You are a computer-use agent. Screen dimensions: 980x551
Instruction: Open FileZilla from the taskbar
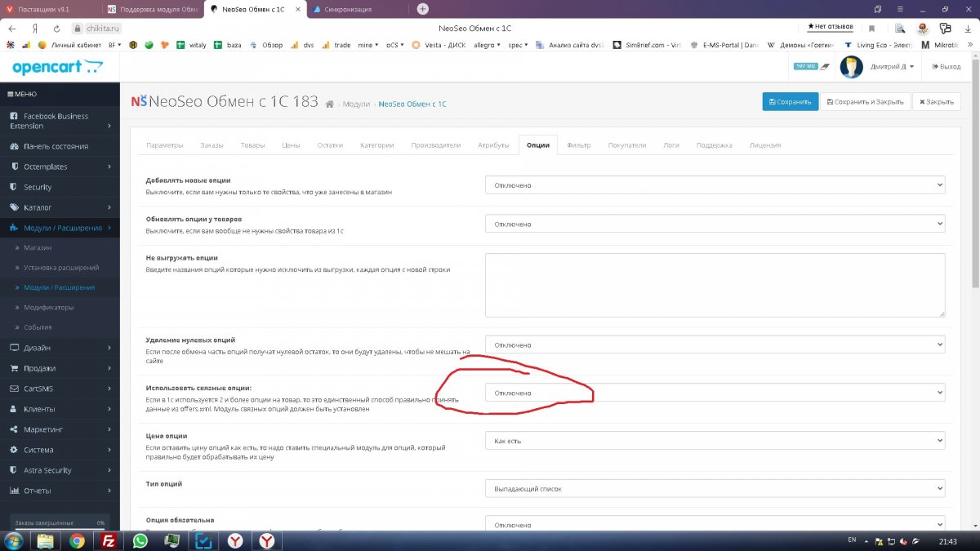[108, 540]
